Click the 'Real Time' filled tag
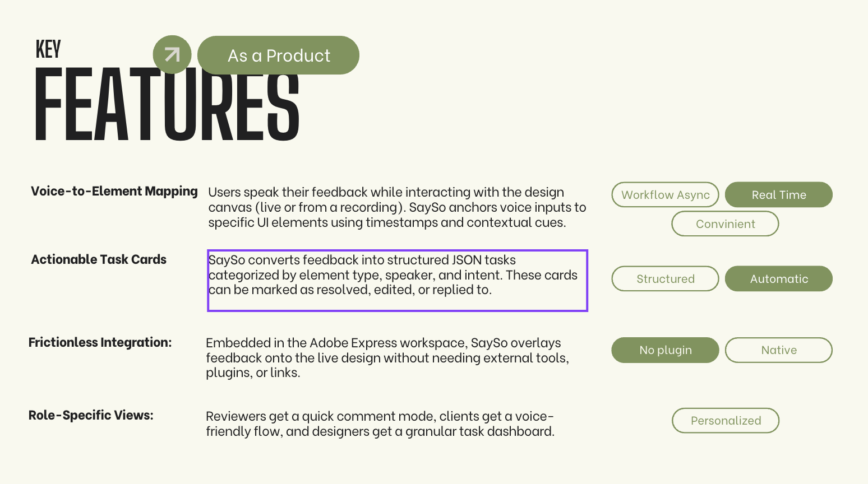The height and width of the screenshot is (484, 868). coord(778,195)
